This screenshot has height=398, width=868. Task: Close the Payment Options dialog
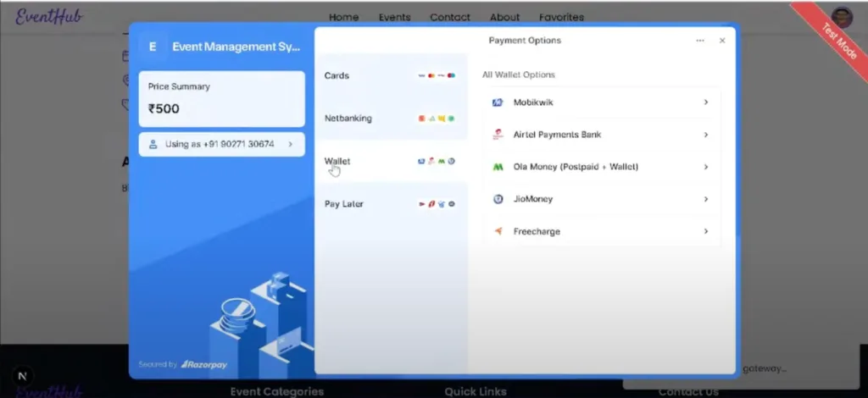pos(722,41)
